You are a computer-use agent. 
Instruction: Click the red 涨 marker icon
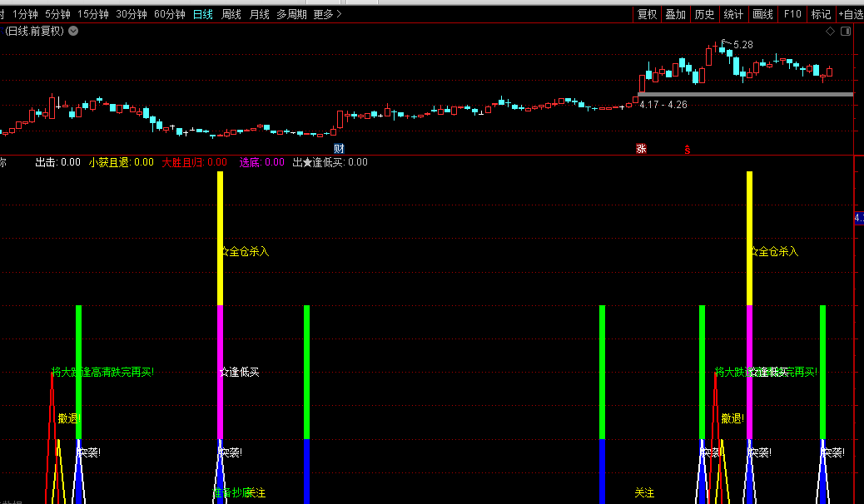click(x=641, y=149)
